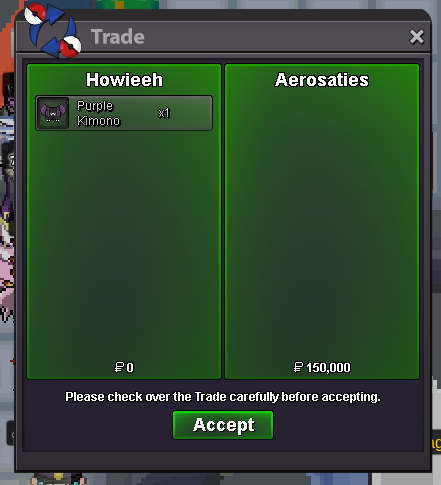Click Aerosaties's 150,000 money amount
441x485 pixels.
click(328, 368)
